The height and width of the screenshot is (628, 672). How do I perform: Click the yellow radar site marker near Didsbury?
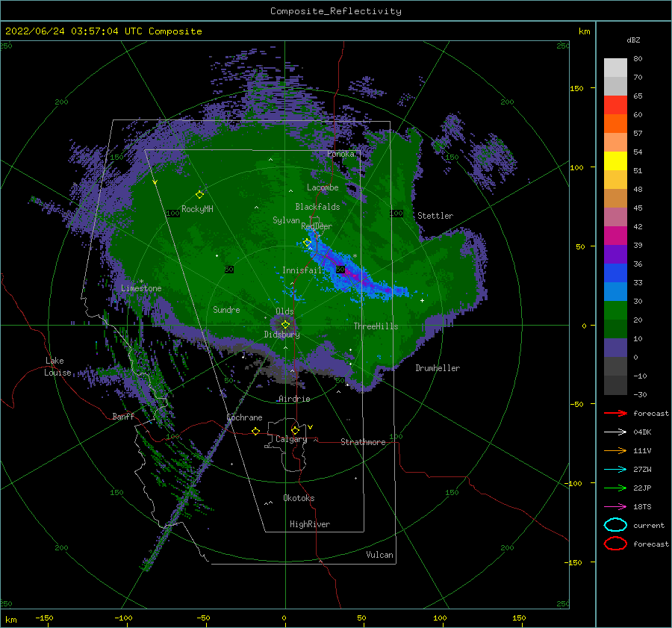click(285, 325)
